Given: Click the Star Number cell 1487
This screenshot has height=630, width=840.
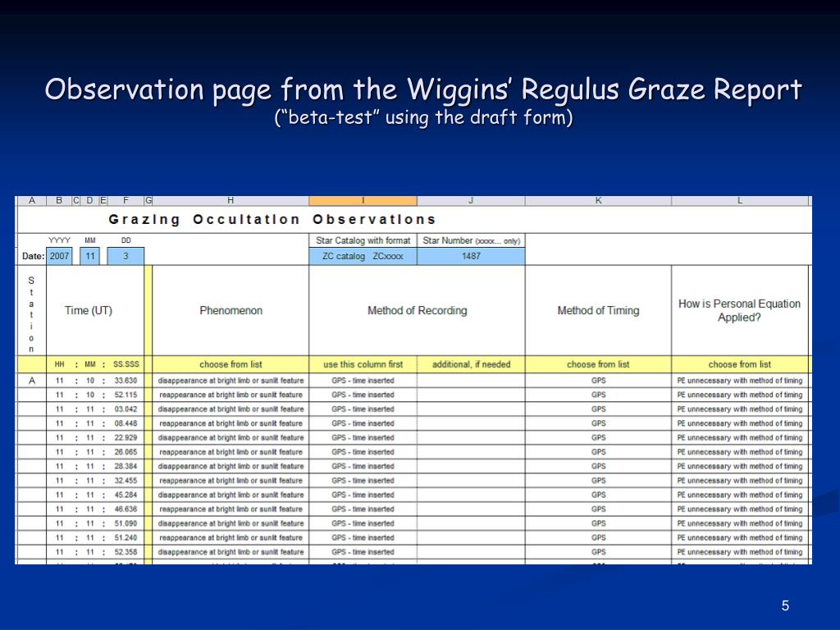Looking at the screenshot, I should [x=471, y=256].
